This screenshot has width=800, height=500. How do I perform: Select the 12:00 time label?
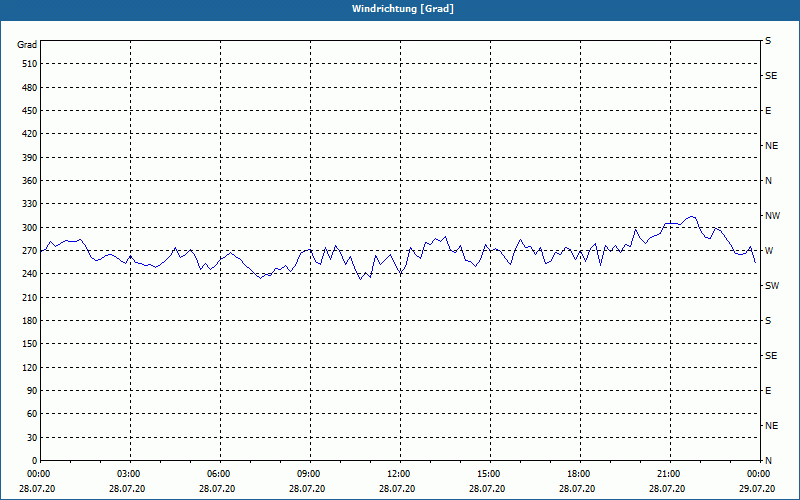pyautogui.click(x=399, y=474)
